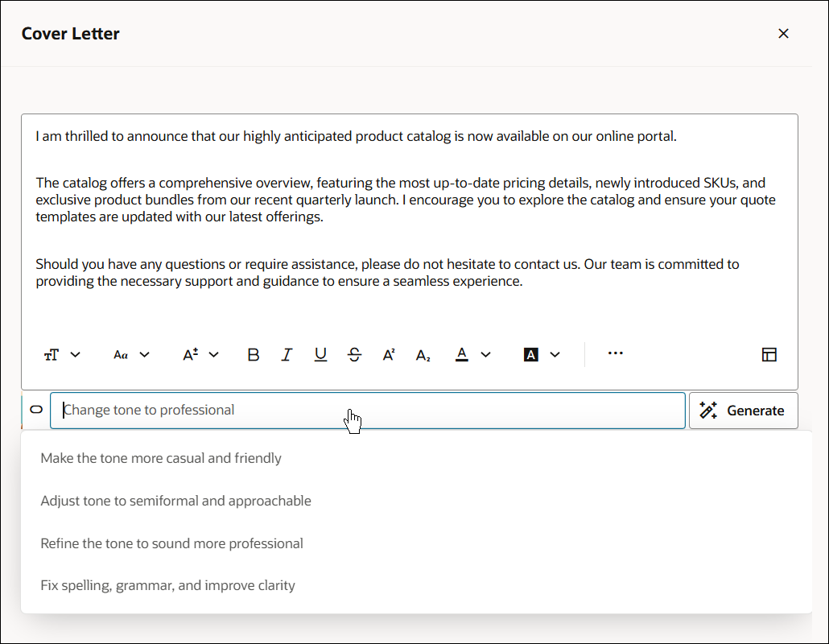Apply strikethrough formatting

[354, 354]
